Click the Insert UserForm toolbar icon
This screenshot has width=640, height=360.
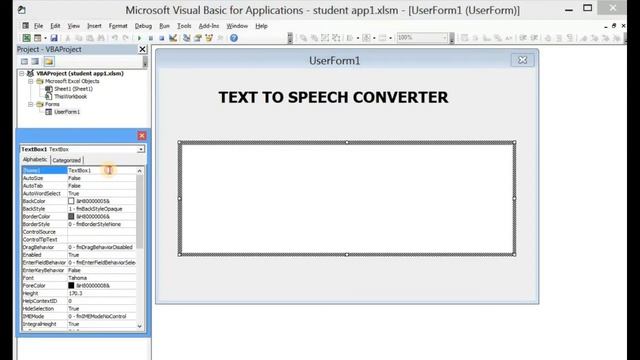click(37, 38)
